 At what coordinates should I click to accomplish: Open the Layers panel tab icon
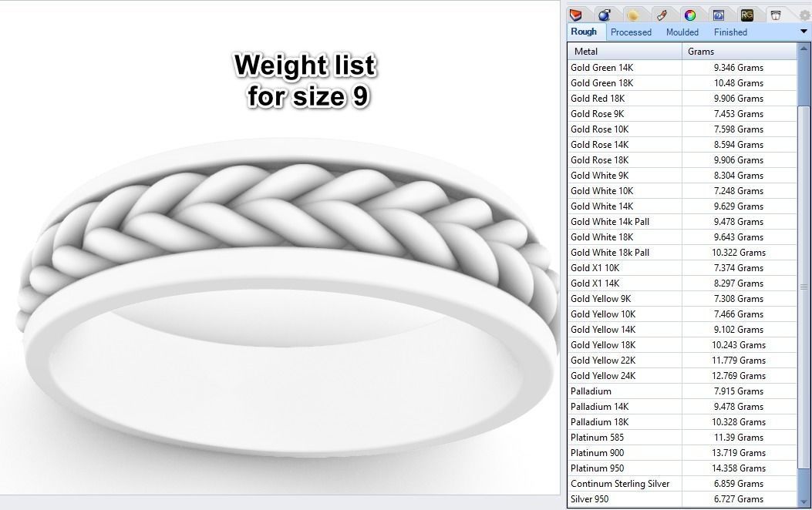pos(575,15)
